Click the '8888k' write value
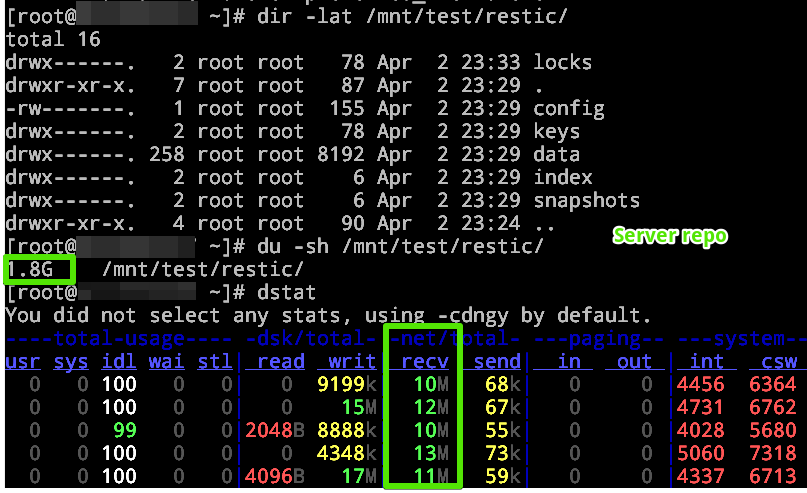The height and width of the screenshot is (493, 807). [346, 430]
